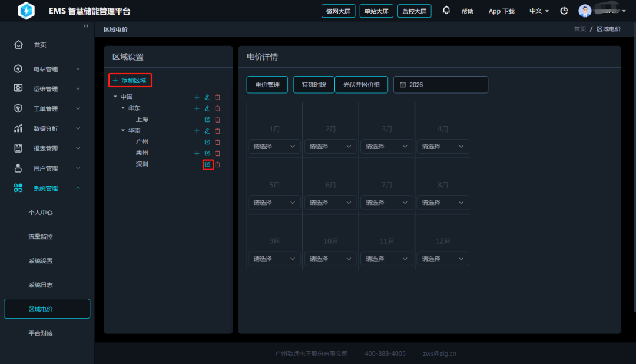Click plus icon next to 中国
This screenshot has width=636, height=364.
pos(197,97)
